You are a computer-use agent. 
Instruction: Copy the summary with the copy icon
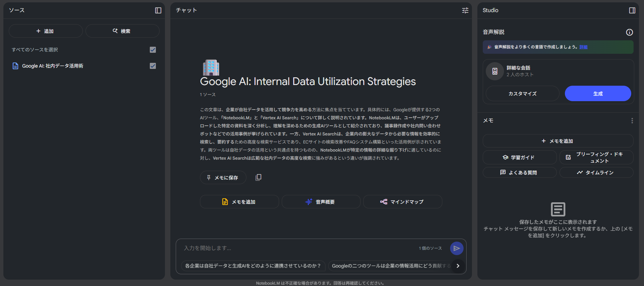click(x=258, y=177)
